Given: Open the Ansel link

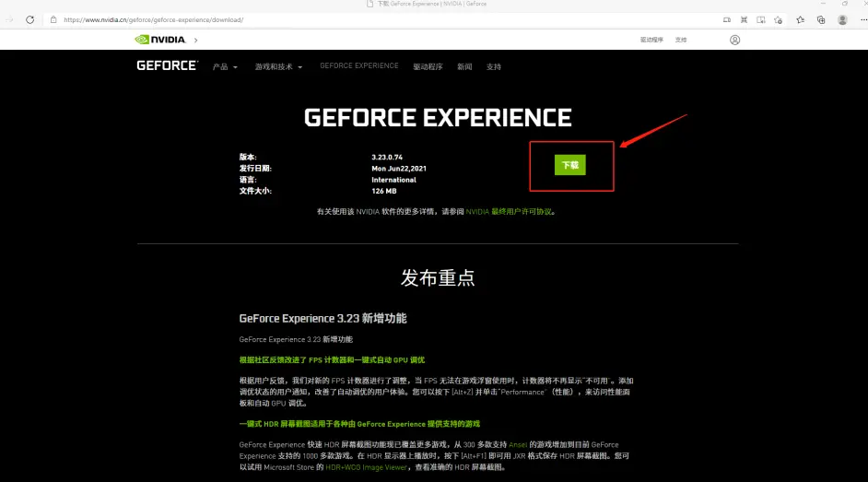Looking at the screenshot, I should click(x=518, y=444).
